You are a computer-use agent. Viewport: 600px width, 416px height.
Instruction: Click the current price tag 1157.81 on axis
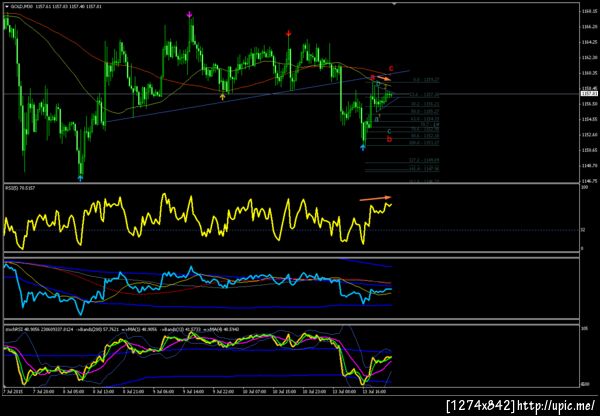[x=587, y=93]
